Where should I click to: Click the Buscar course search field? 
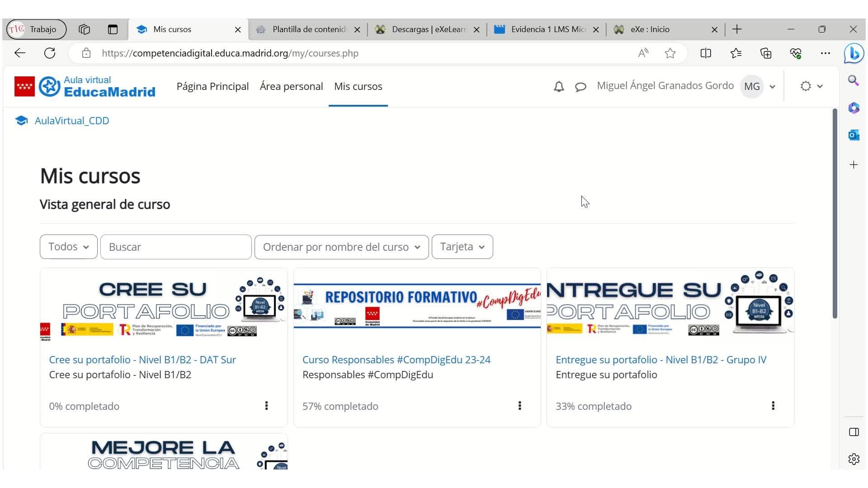point(176,247)
